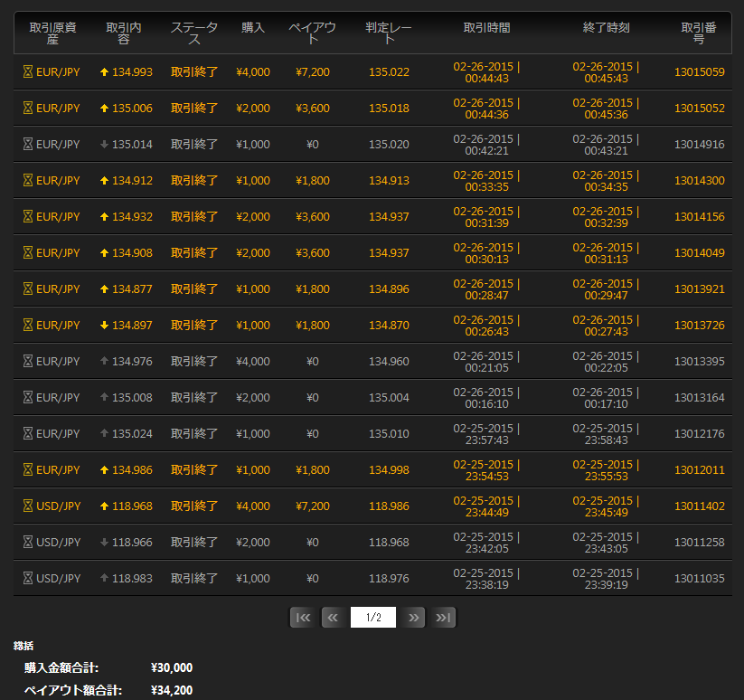Screen dimensions: 744x700
Task: Click hourglass icon in trade 13014156 row
Action: pos(28,216)
